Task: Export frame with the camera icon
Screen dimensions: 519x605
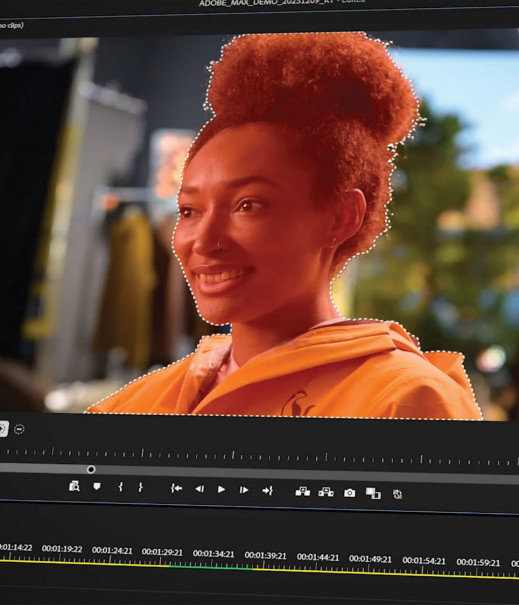Action: (350, 493)
